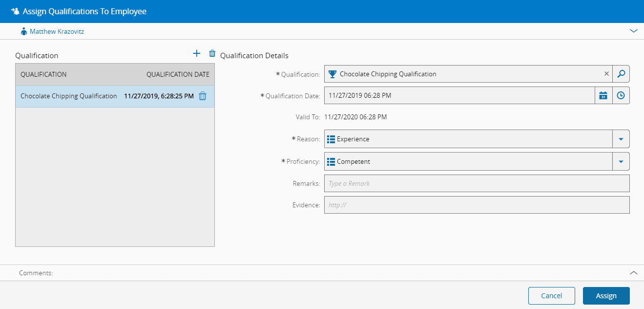Open the Matthew Krazovitz employee link
The height and width of the screenshot is (309, 644).
tap(57, 31)
